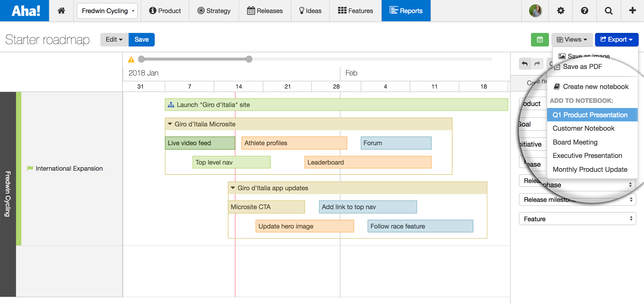
Task: Click the user profile avatar
Action: click(535, 11)
